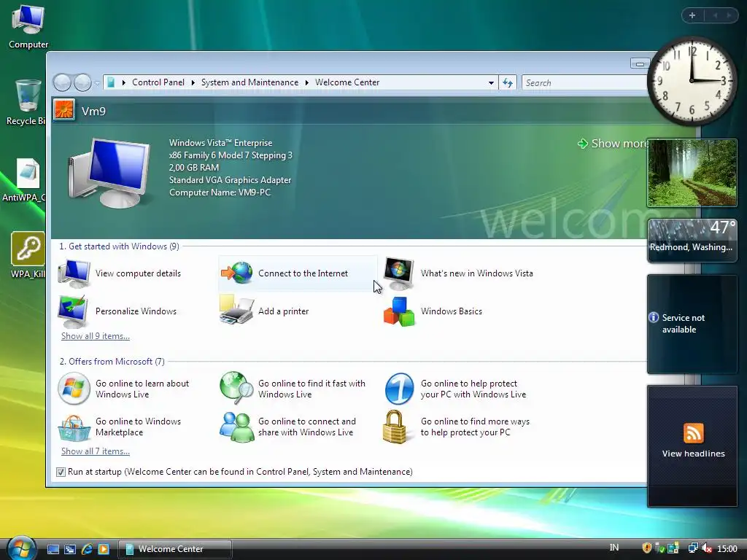Screen dimensions: 747x560
Task: Click Show more details link
Action: [614, 144]
